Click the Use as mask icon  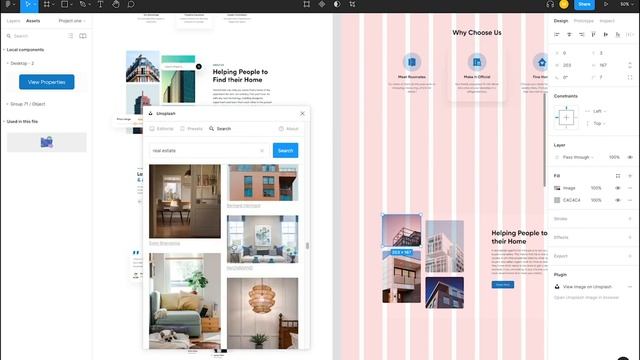click(x=337, y=4)
